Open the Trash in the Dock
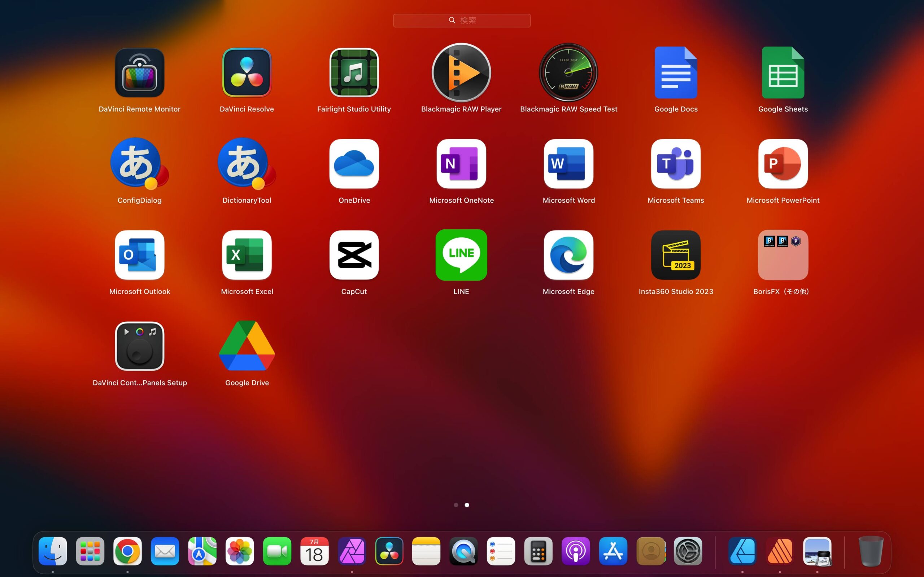 [871, 551]
